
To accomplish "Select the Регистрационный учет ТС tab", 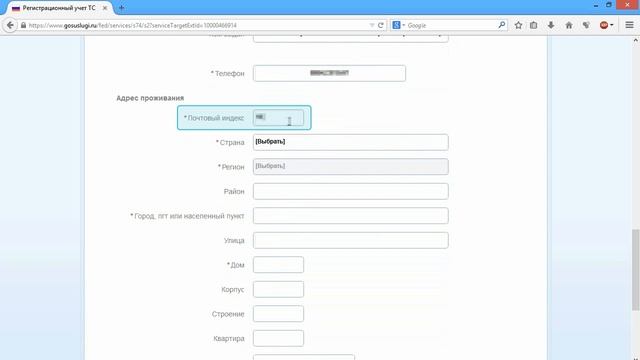I will 58,8.
